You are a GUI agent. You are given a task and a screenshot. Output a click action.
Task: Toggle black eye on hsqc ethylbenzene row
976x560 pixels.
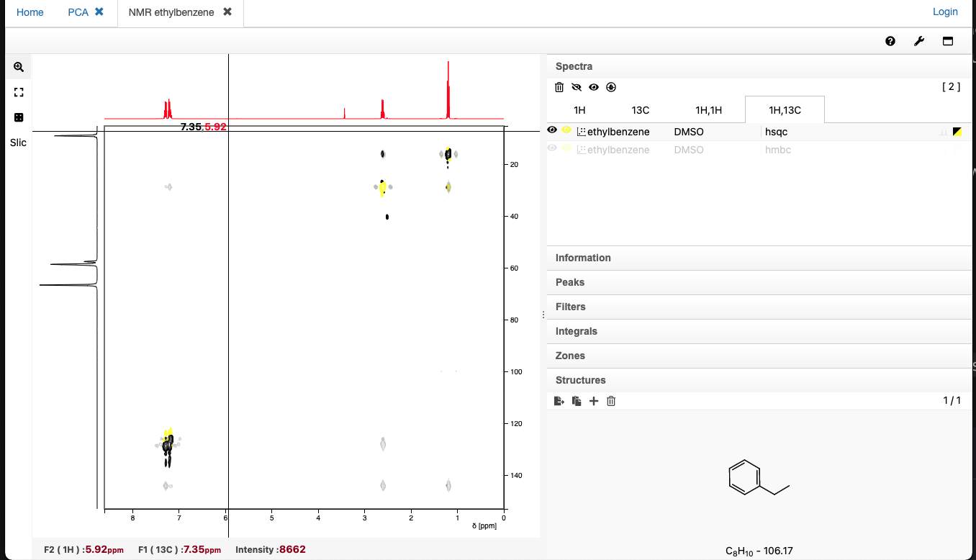click(x=552, y=130)
